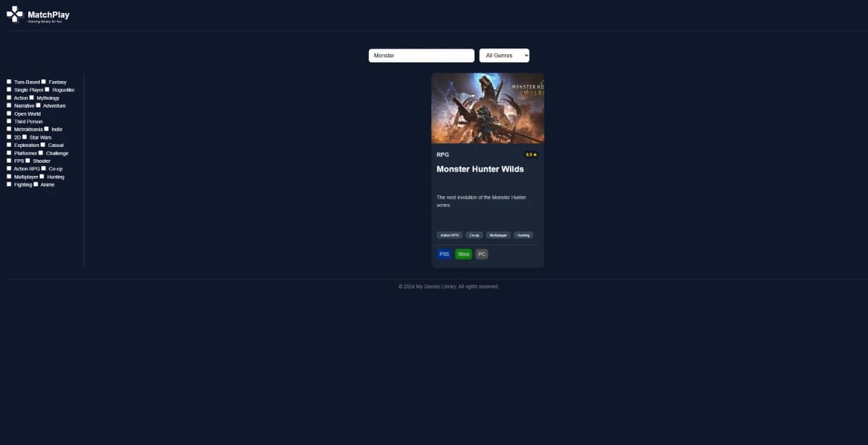The height and width of the screenshot is (445, 868).
Task: Click the Monster Hunter Wilds title
Action: (480, 169)
